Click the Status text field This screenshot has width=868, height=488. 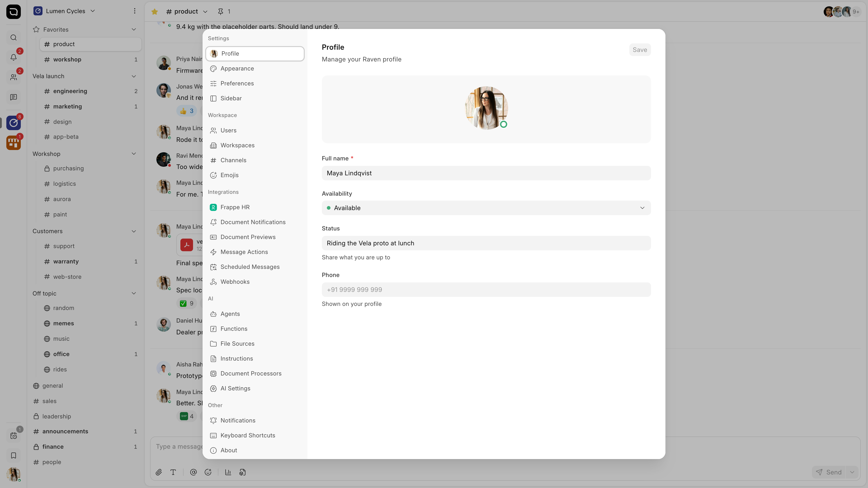(486, 243)
